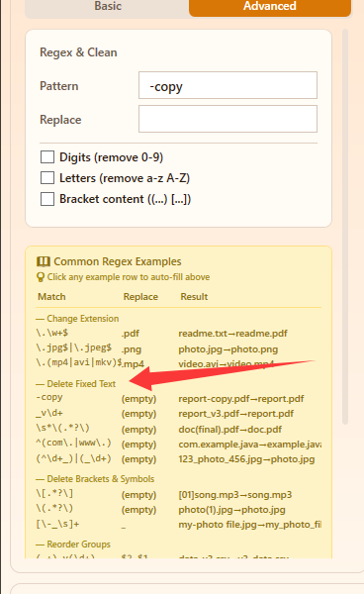Choose the \.(mp4|avi|mkv)$ example row

pos(179,363)
